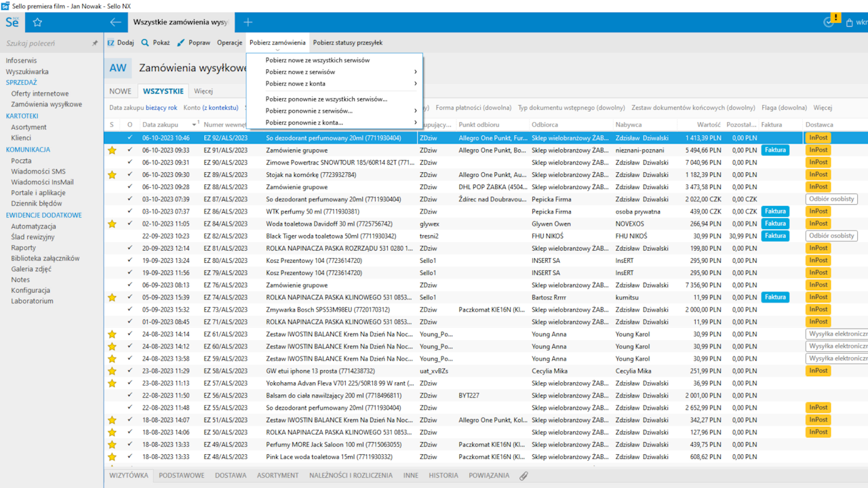The width and height of the screenshot is (868, 488).
Task: Open the paperclip attachments tab
Action: 524,476
